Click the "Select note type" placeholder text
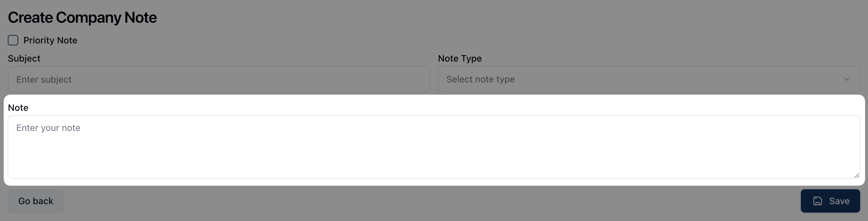This screenshot has height=221, width=868. pyautogui.click(x=480, y=79)
